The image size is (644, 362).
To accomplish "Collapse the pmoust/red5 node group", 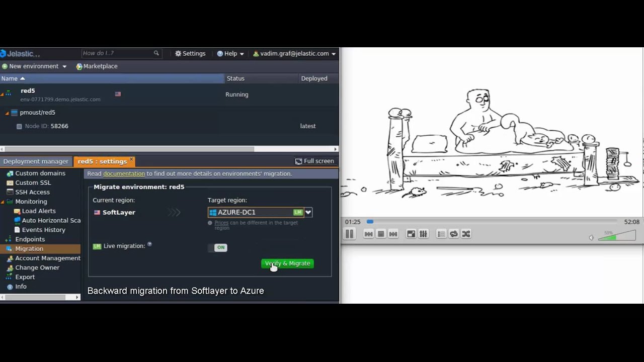I will coord(7,113).
